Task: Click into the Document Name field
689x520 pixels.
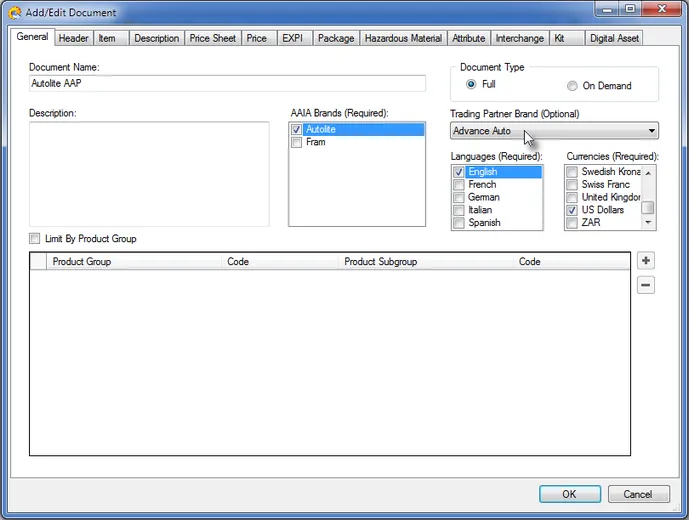Action: pyautogui.click(x=227, y=84)
